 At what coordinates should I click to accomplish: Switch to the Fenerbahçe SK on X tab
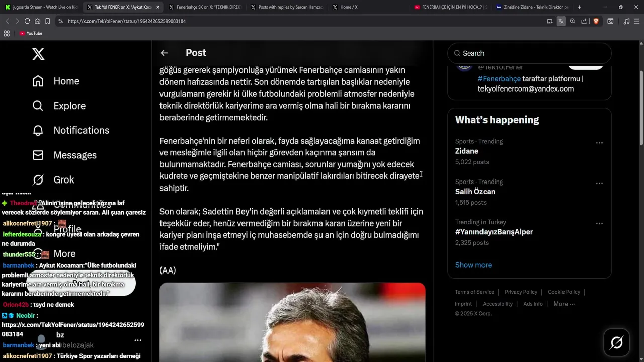tap(205, 7)
